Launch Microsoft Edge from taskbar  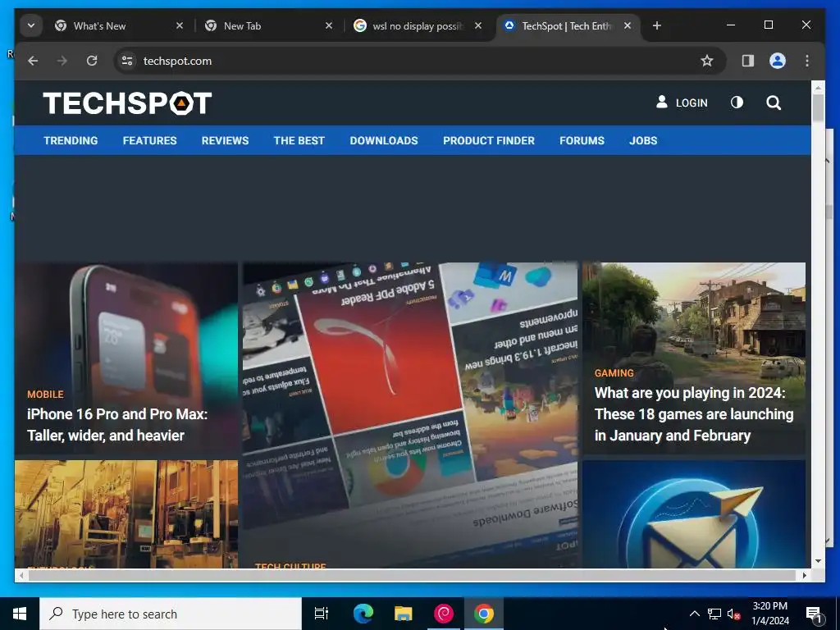tap(363, 614)
